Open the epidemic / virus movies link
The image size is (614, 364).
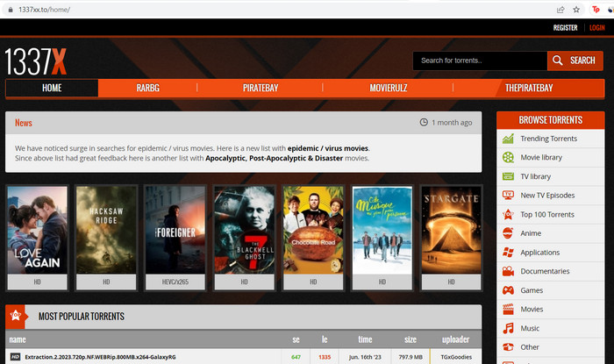click(x=328, y=148)
